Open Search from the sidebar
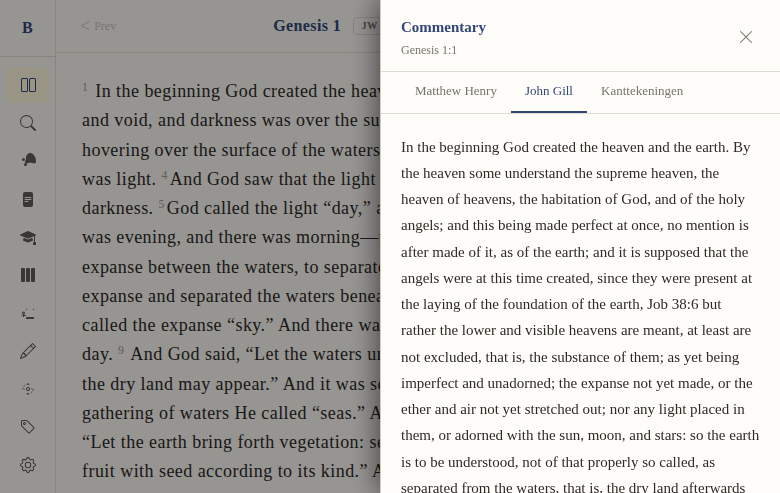This screenshot has height=493, width=780. 28,123
